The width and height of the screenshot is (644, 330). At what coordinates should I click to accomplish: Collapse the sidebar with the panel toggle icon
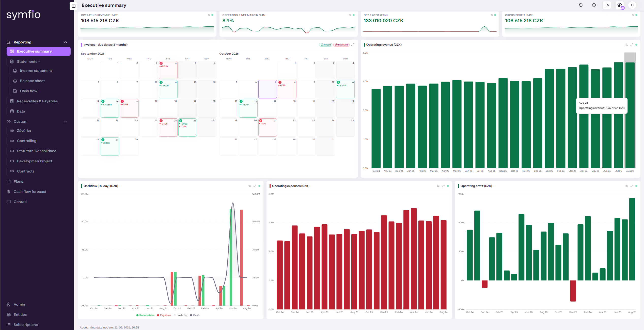coord(74,6)
